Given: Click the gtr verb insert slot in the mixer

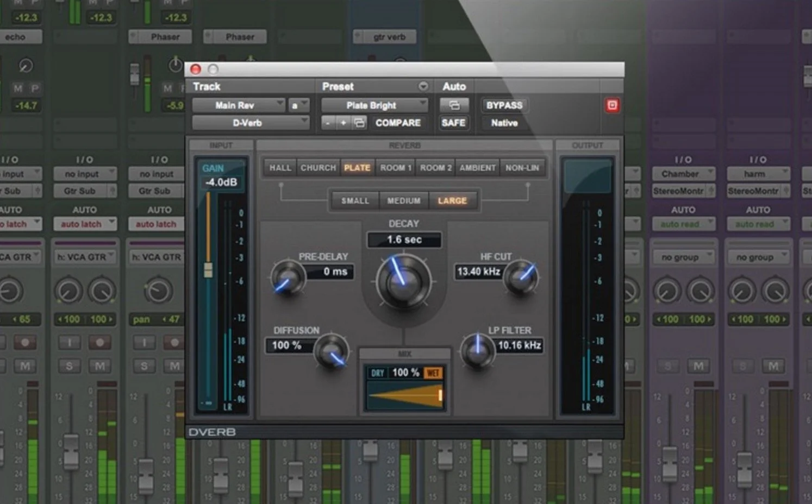Looking at the screenshot, I should 386,37.
